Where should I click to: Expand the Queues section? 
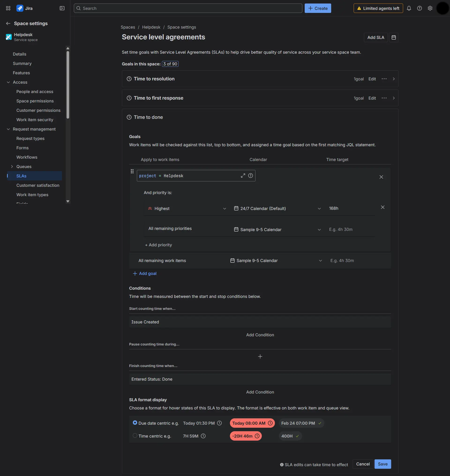pyautogui.click(x=12, y=166)
